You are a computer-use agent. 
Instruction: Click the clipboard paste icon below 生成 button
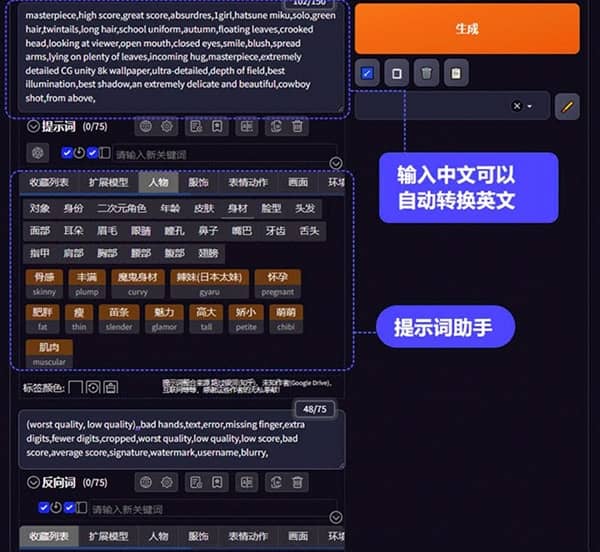[455, 73]
